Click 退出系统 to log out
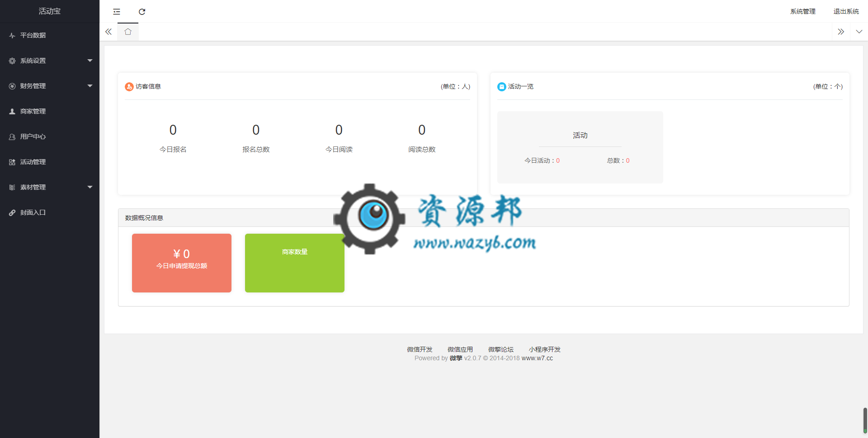 (846, 11)
